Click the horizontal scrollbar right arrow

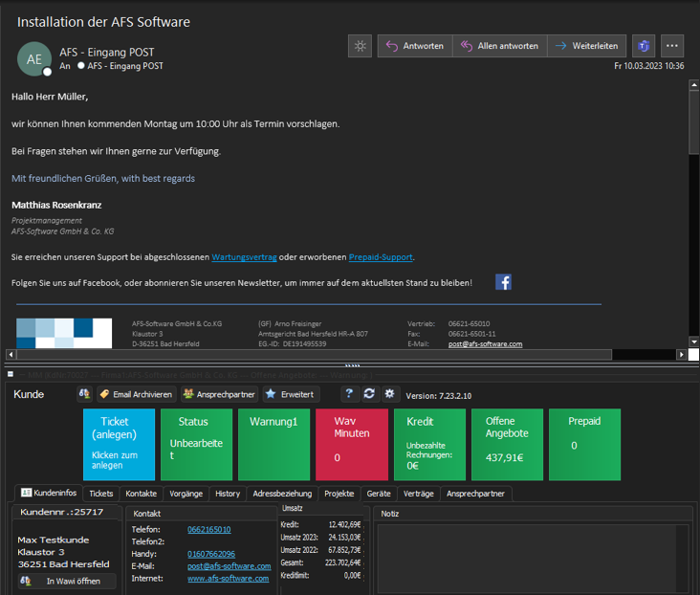(x=681, y=355)
